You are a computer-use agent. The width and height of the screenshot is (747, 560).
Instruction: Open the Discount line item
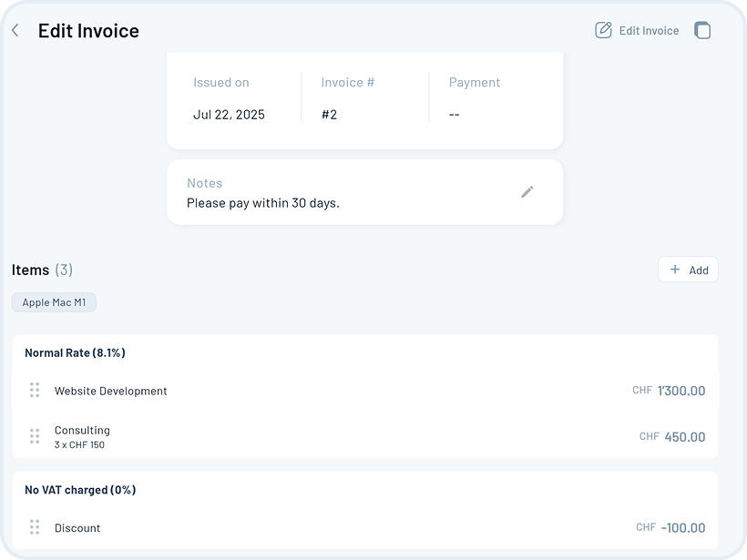[x=77, y=528]
